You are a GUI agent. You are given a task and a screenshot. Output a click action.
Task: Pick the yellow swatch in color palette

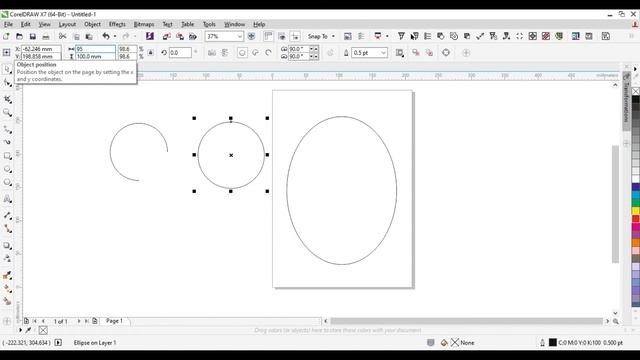636,211
